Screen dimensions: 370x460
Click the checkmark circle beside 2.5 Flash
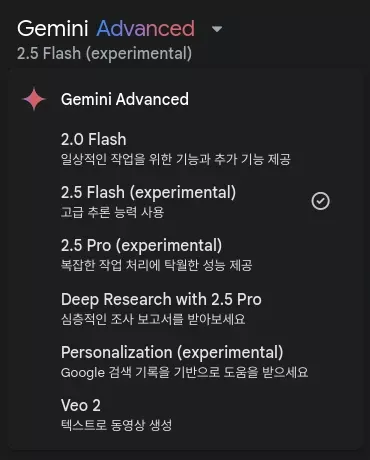pos(320,201)
